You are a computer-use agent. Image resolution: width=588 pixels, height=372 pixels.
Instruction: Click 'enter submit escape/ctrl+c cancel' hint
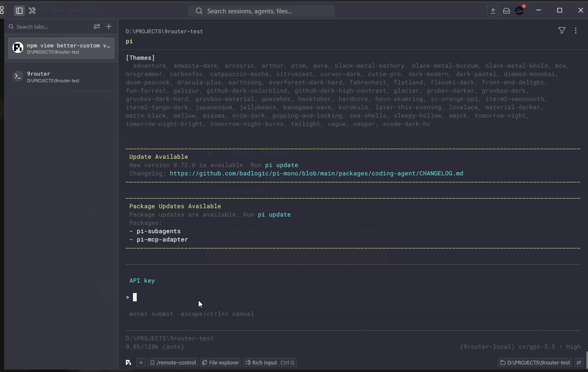pos(192,314)
